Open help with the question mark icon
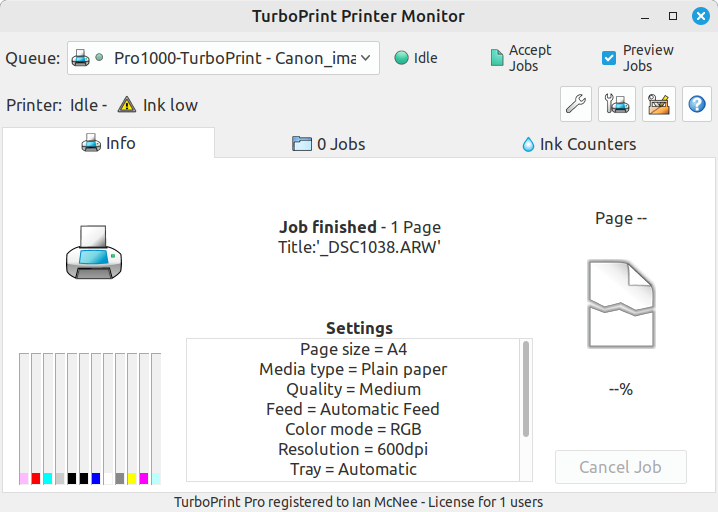 (x=697, y=103)
